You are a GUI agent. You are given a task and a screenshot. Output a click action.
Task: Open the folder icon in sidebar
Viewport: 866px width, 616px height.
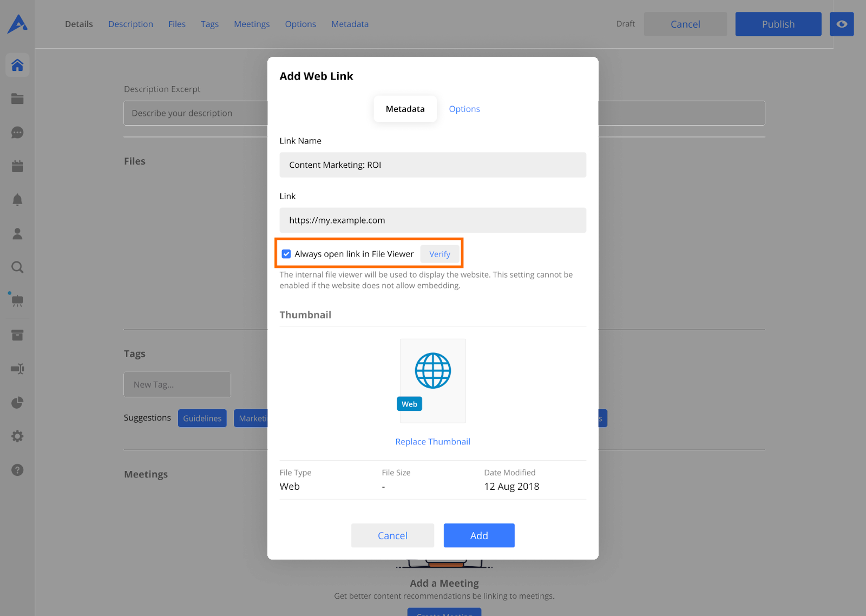[17, 99]
